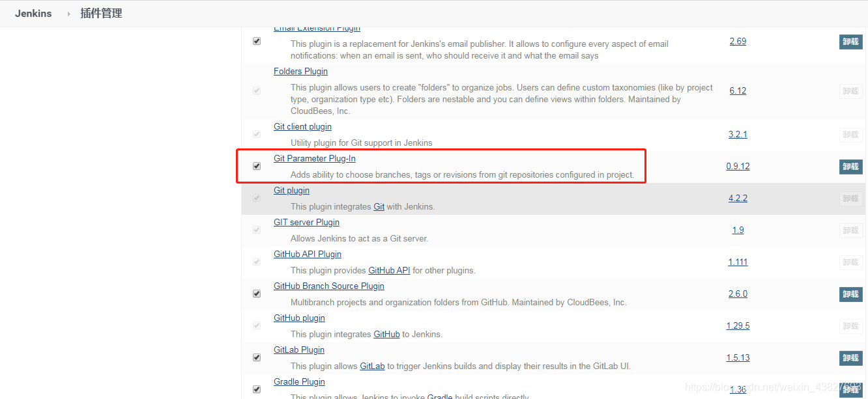
Task: Click the Gradle link in Gradle Plugin description
Action: coord(439,397)
